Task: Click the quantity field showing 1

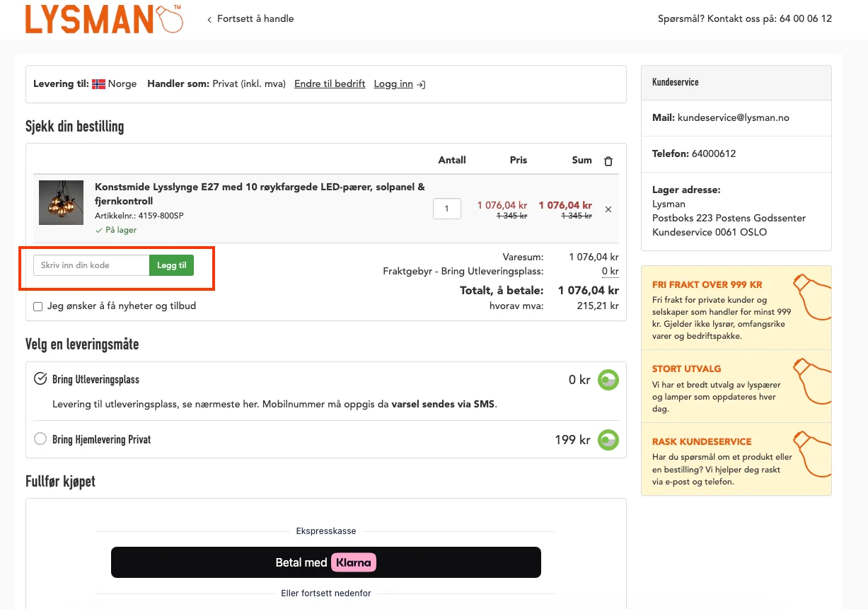Action: pyautogui.click(x=447, y=209)
